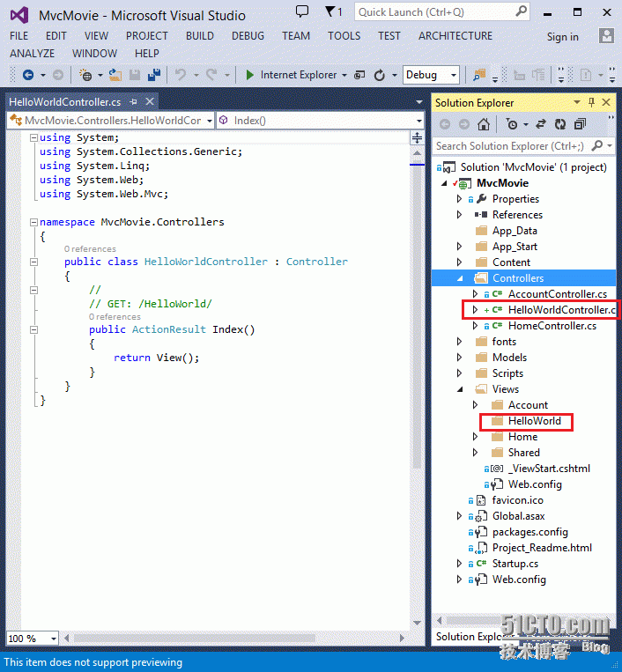This screenshot has height=672, width=622.
Task: Open the ARCHITECTURE menu
Action: pos(455,36)
